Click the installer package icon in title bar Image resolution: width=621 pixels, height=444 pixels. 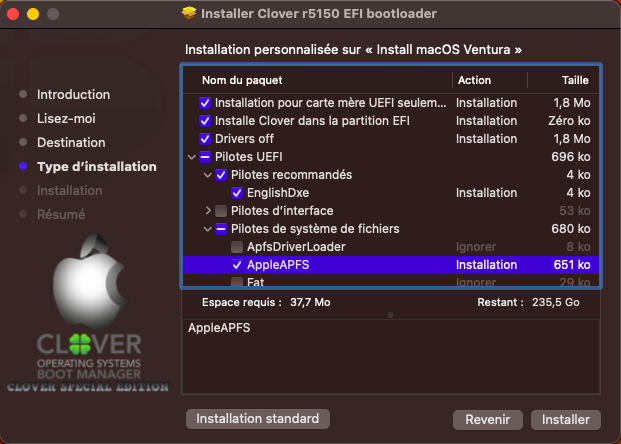[189, 13]
